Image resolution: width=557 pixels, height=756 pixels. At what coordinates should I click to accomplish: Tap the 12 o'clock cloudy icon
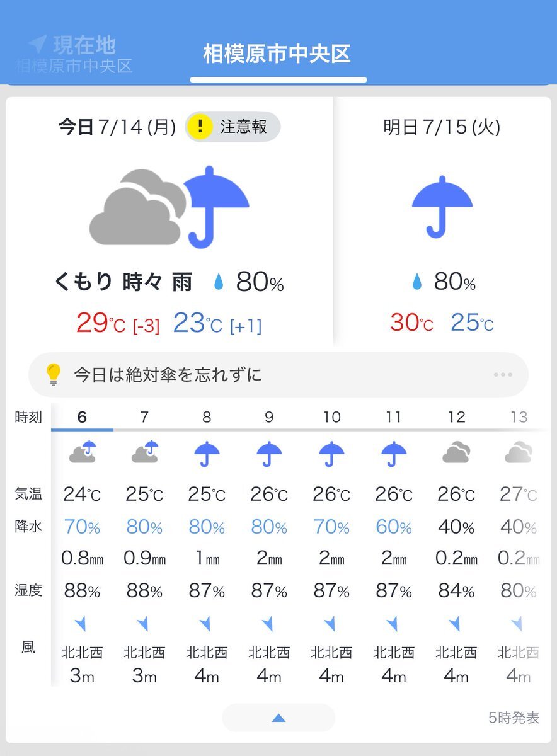(x=456, y=452)
